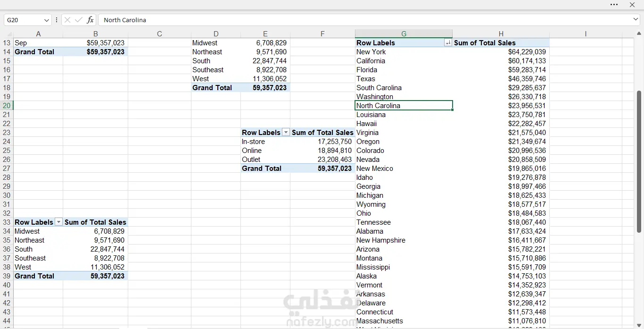Select row 33 header
Screen dimensions: 644x329
[x=7, y=222]
